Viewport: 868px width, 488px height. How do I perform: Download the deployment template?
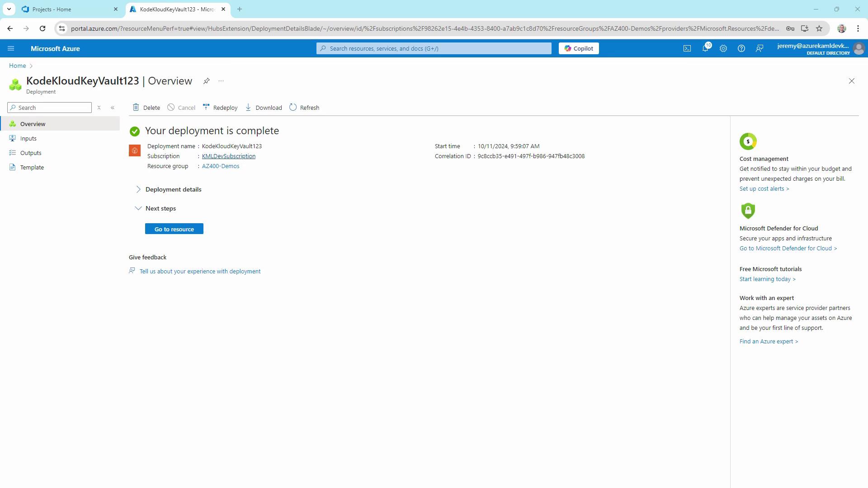pyautogui.click(x=264, y=108)
